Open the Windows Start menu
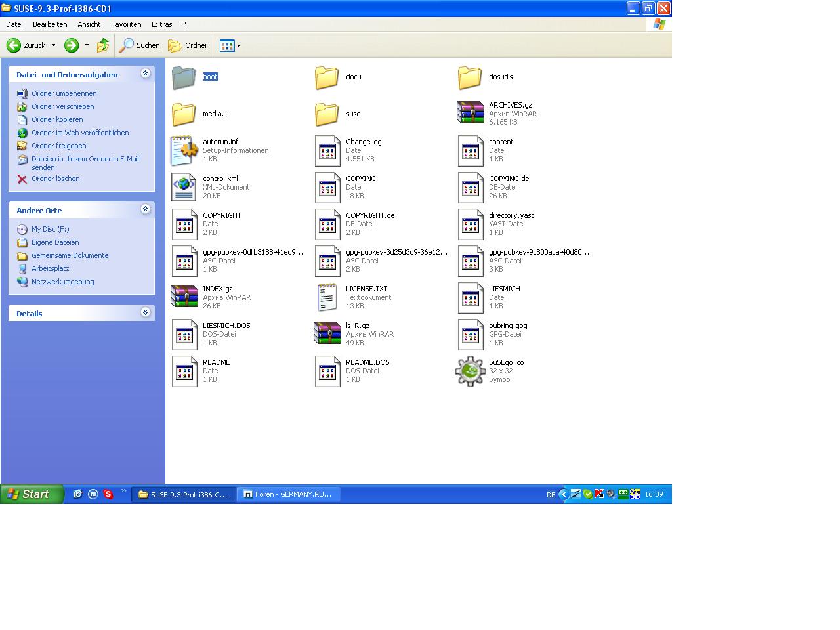 [32, 494]
